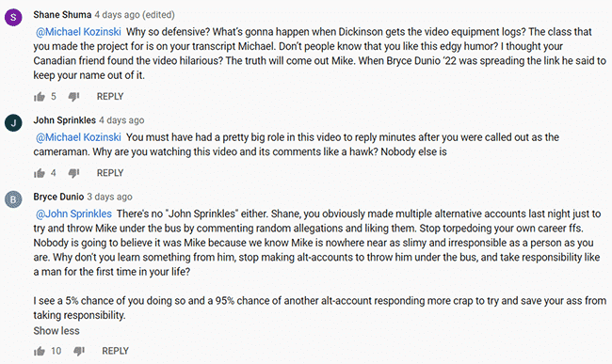Open @John Sprinkles mention link
Screen dimensions: 612x364
click(x=73, y=214)
